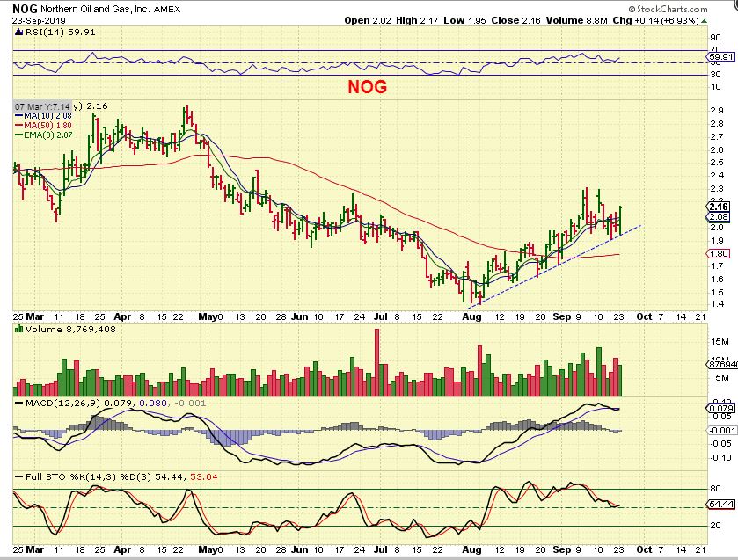Click the Sep label under the price chart
Image resolution: width=738 pixels, height=560 pixels.
[561, 316]
